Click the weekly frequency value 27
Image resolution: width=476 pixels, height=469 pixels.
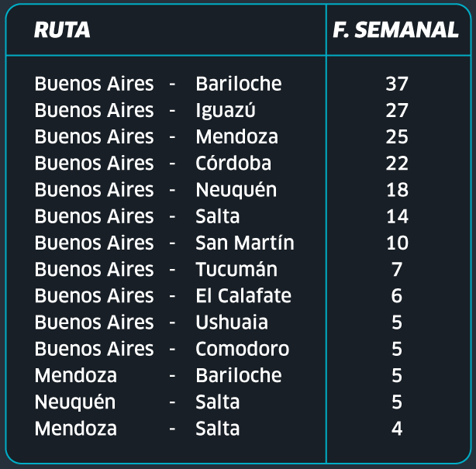point(397,110)
